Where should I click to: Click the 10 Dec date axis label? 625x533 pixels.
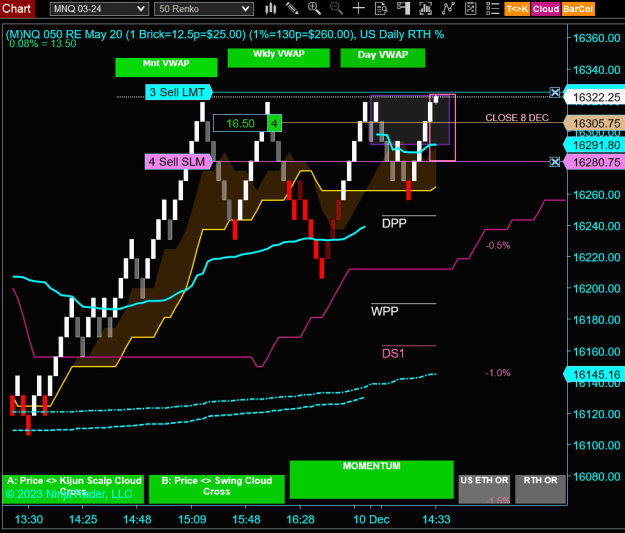(371, 519)
